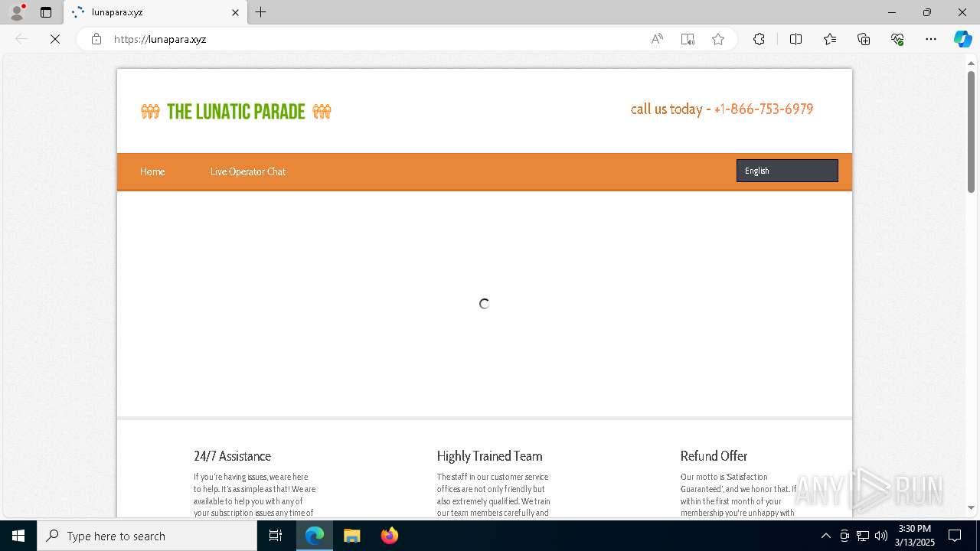
Task: Open the Copilot sidebar icon
Action: tap(962, 39)
